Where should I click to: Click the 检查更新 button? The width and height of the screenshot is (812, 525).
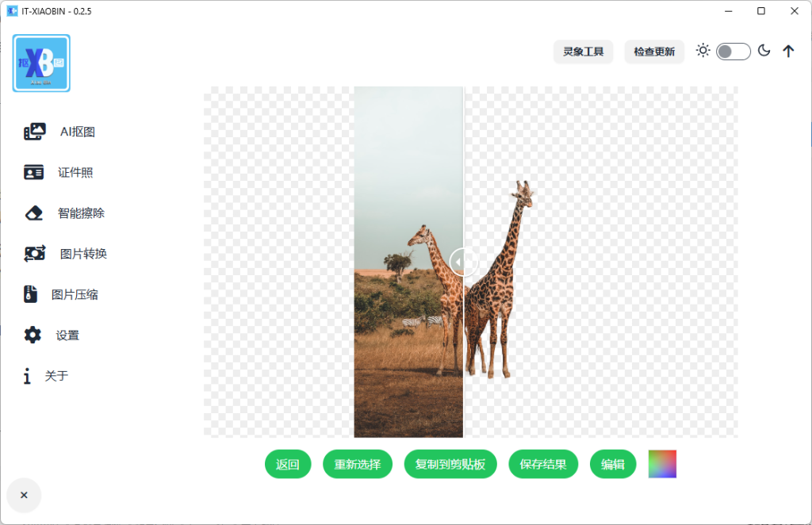[654, 52]
